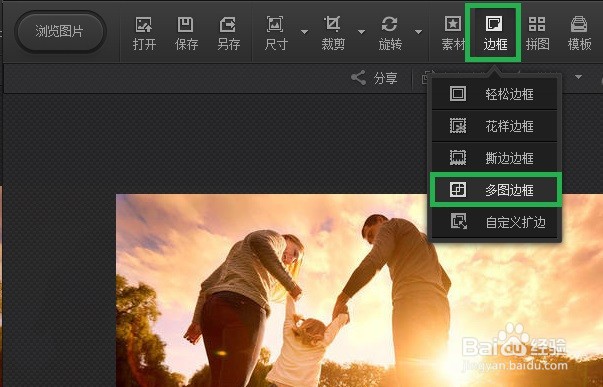Save the image with 保存 icon

186,34
